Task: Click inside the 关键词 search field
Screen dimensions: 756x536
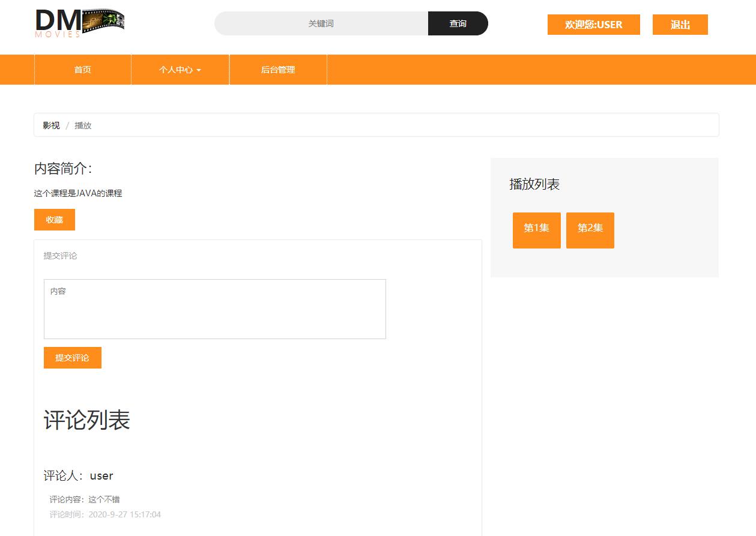Action: (x=321, y=23)
